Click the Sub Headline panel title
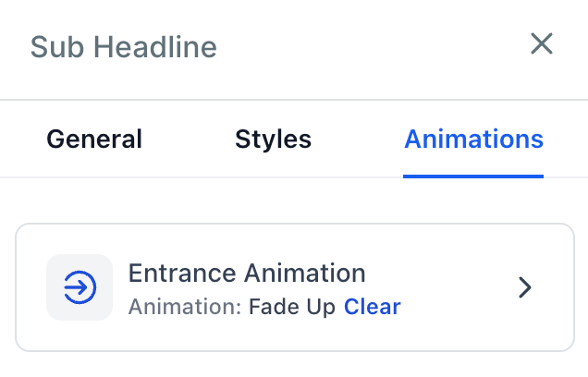 point(124,46)
